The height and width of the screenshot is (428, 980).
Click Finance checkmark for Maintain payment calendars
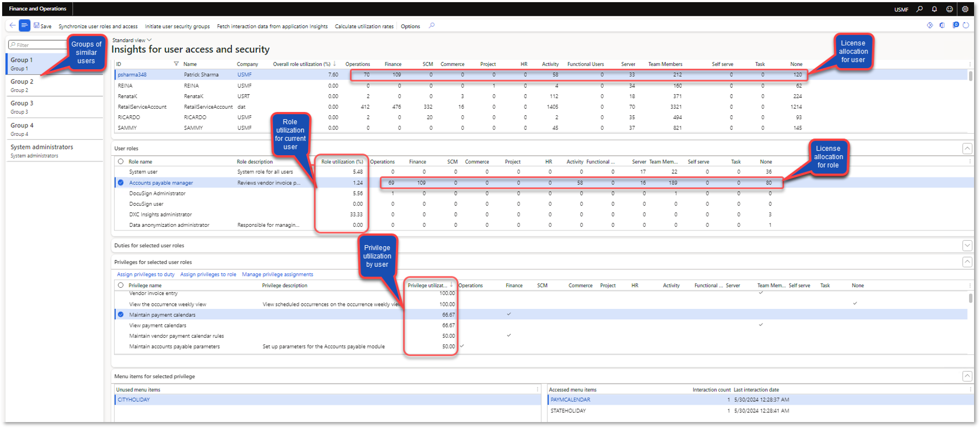(509, 314)
